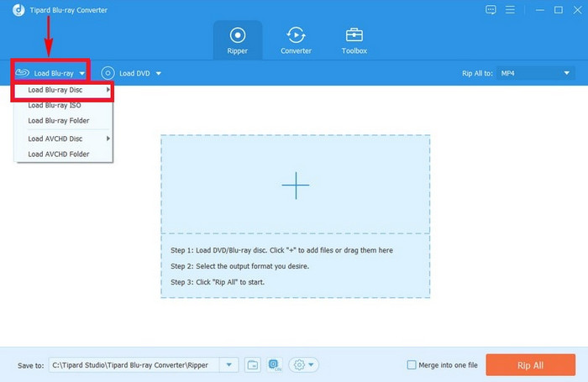
Task: Click the Rip All button
Action: click(x=530, y=365)
